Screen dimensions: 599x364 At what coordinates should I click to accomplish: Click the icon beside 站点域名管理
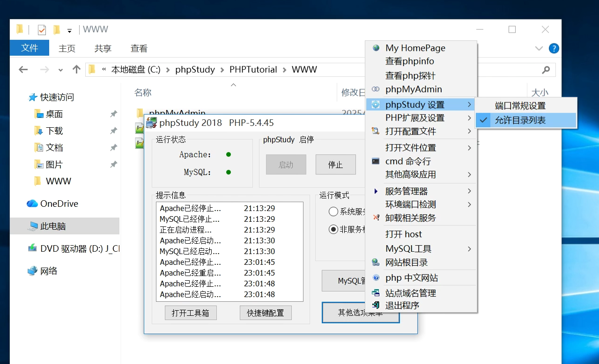coord(376,293)
